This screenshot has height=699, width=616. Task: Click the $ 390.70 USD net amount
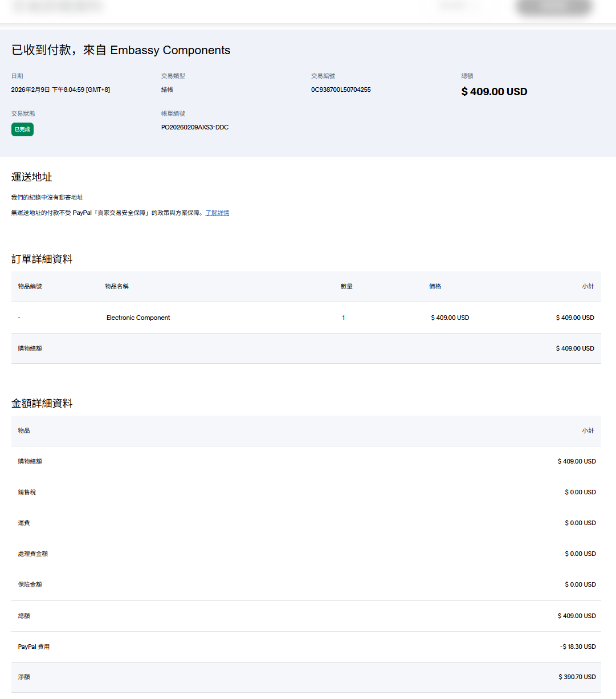tap(577, 677)
